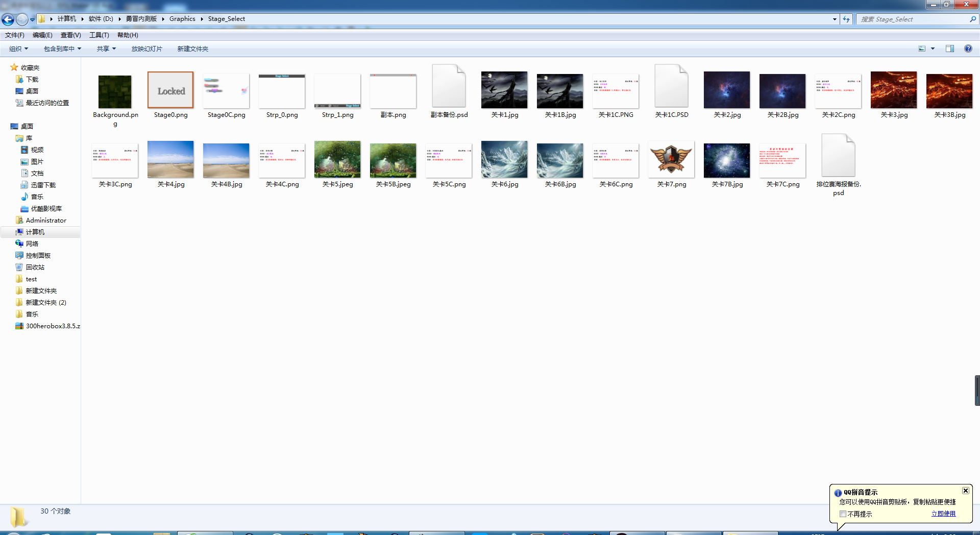The width and height of the screenshot is (980, 535).
Task: Close the QQ拼音提示 popup
Action: [x=966, y=491]
